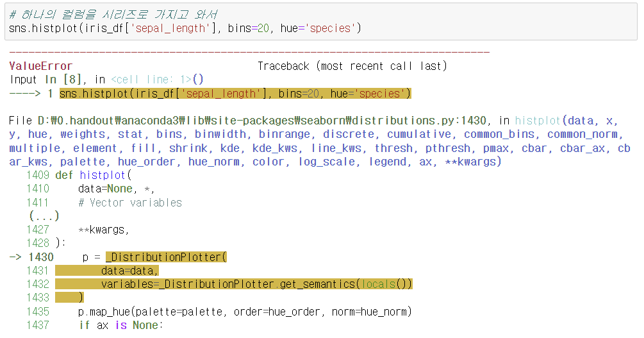Click the '<cell line: 1>()' text
Image resolution: width=644 pixels, height=338 pixels.
click(x=157, y=80)
